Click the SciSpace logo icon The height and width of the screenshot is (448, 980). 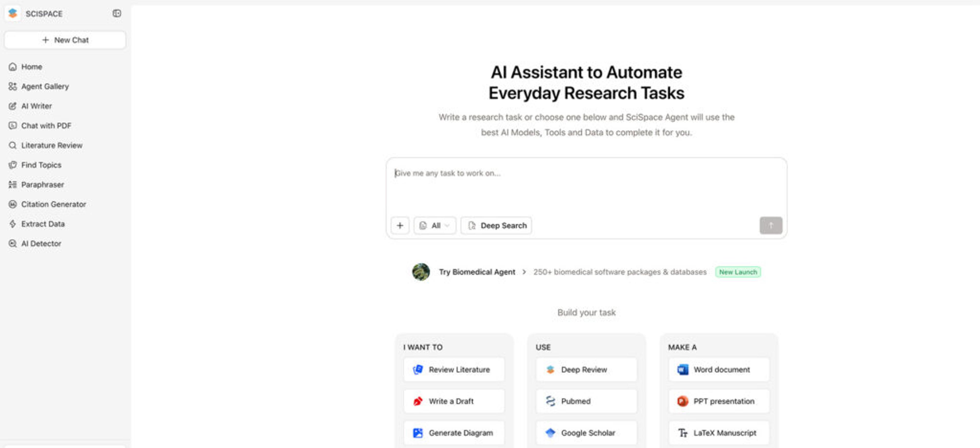[x=13, y=13]
